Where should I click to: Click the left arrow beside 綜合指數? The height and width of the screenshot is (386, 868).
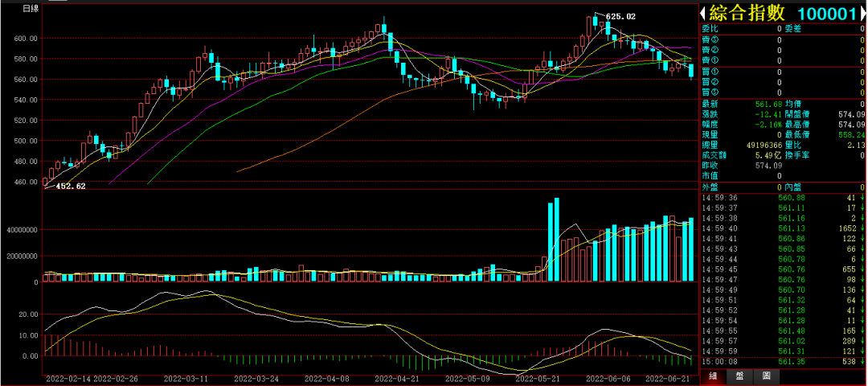[x=703, y=14]
